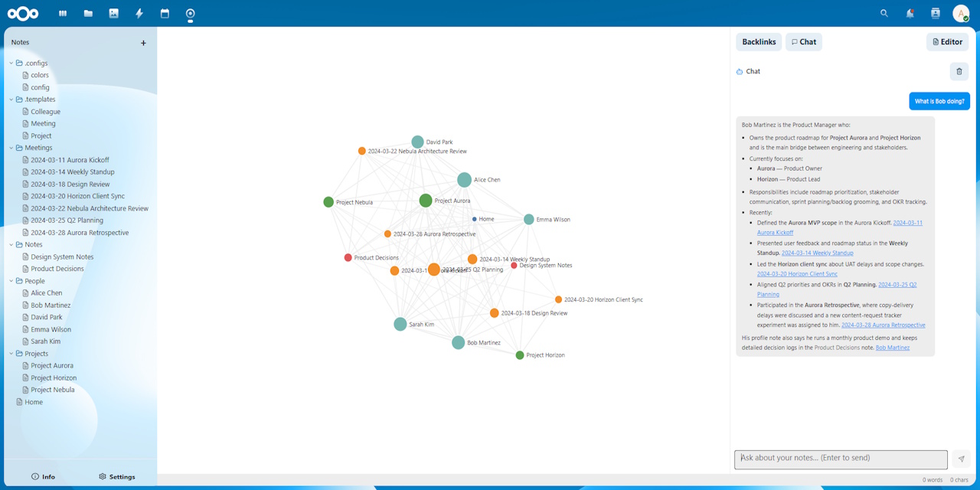Delete chat history with trash icon
The image size is (980, 490).
pyautogui.click(x=959, y=71)
